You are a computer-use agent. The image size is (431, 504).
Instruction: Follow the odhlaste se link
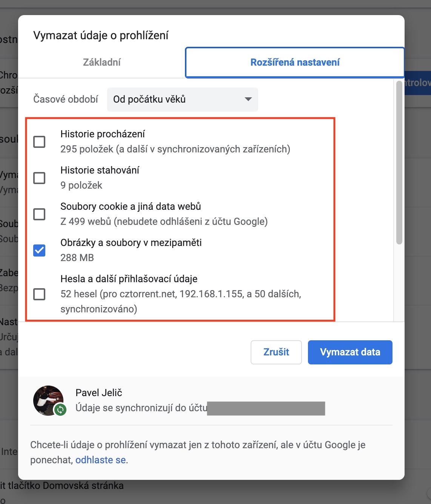[x=100, y=460]
